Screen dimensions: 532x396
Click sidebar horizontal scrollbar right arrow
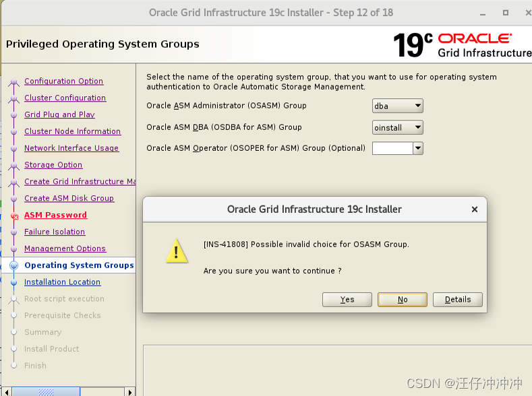click(130, 392)
